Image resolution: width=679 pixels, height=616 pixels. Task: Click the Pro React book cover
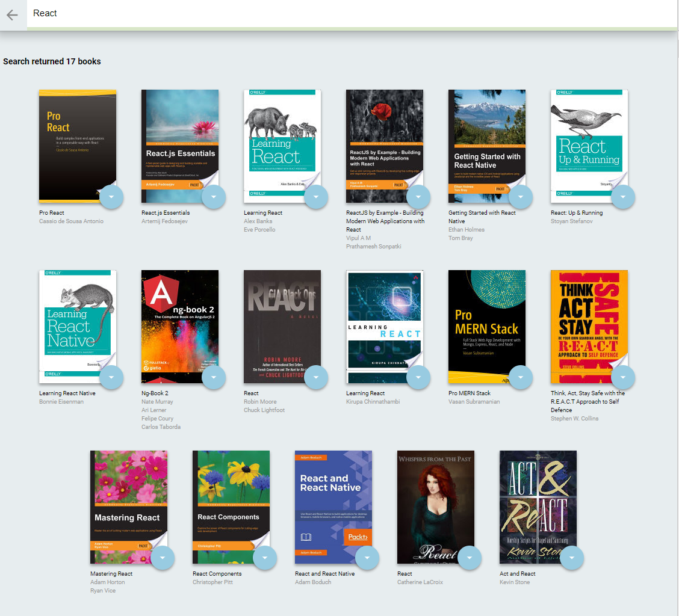point(78,146)
